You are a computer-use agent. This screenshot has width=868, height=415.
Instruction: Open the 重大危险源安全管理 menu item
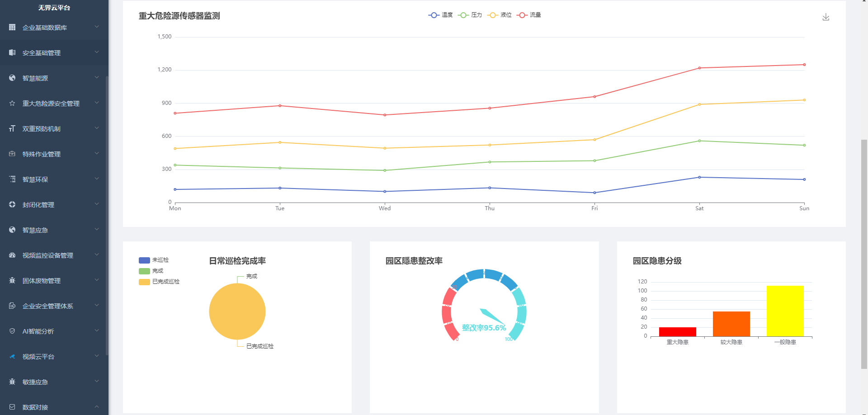pos(54,103)
